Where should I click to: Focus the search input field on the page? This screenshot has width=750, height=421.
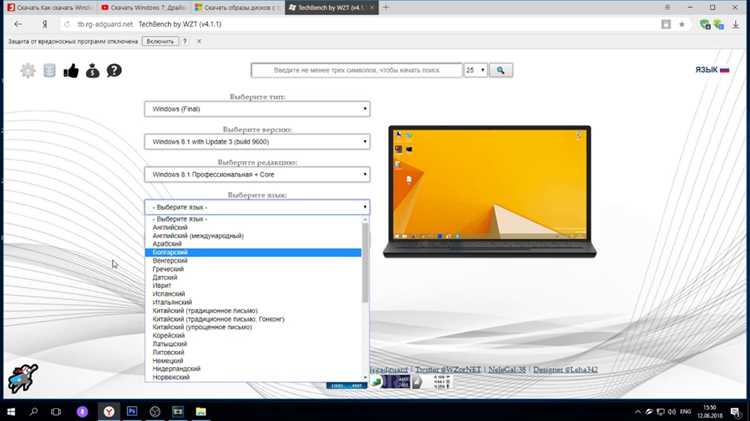pyautogui.click(x=357, y=70)
